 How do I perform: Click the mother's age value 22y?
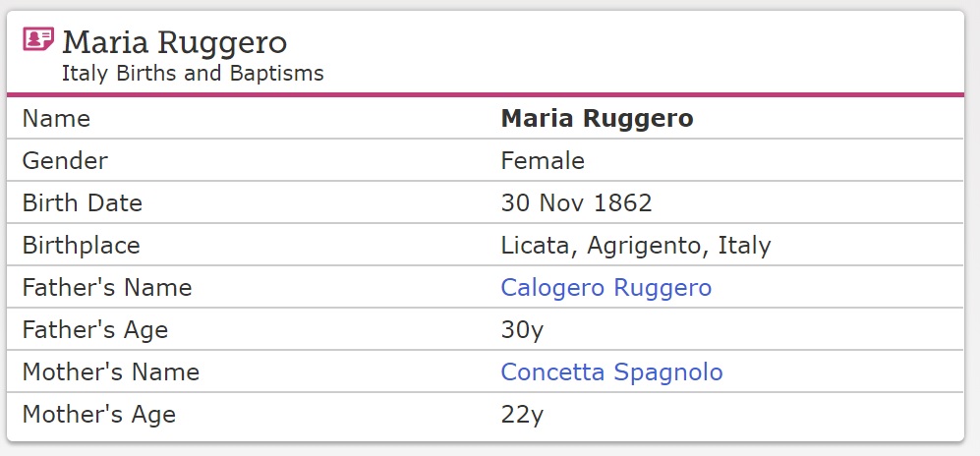point(522,415)
